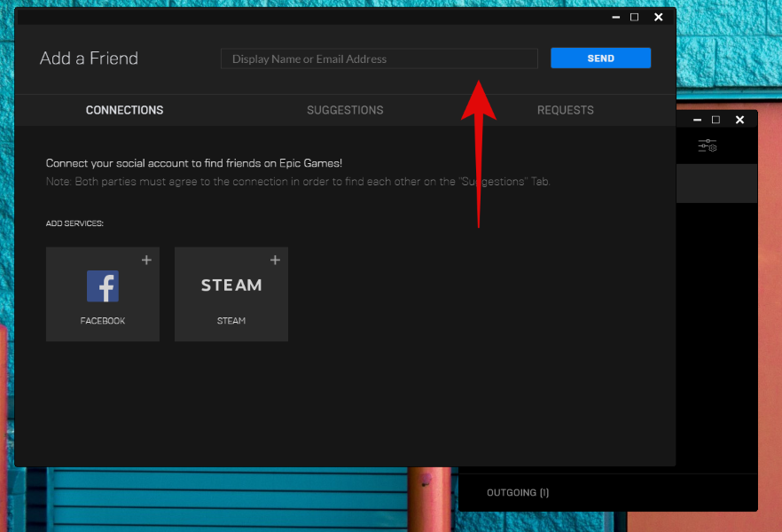Click the FACEBOOK label under the logo
Viewport: 782px width, 532px height.
pos(103,321)
